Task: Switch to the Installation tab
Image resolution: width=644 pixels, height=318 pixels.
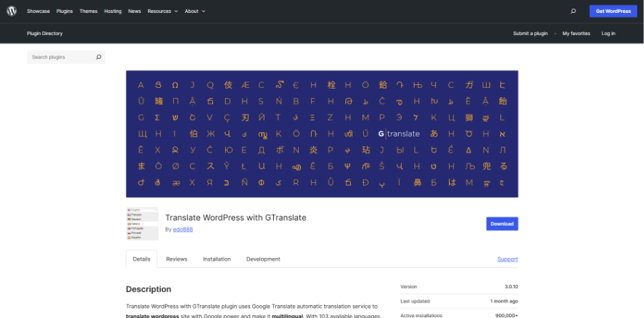Action: (x=217, y=259)
